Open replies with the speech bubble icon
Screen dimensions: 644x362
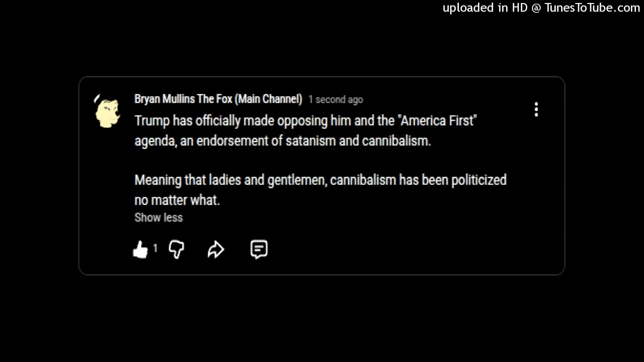coord(259,249)
